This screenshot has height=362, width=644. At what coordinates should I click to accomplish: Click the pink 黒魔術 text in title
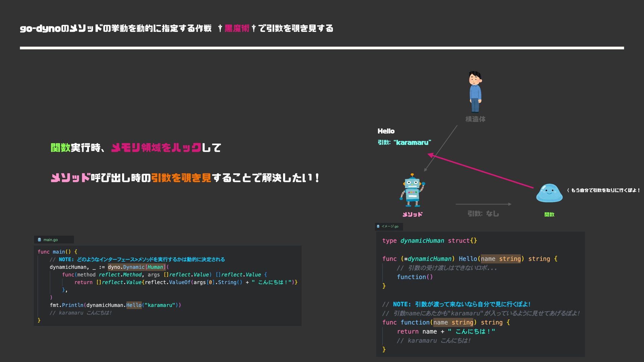click(x=237, y=28)
